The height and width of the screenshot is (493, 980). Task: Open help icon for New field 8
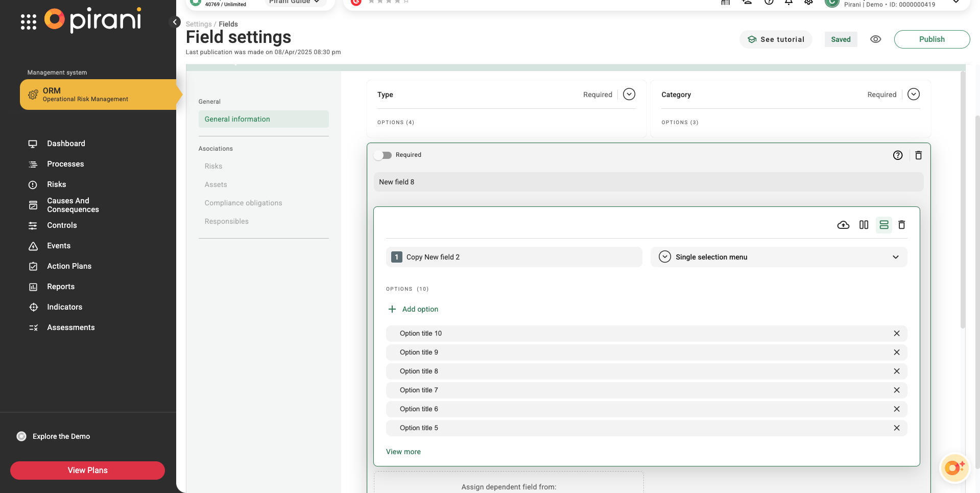point(897,155)
